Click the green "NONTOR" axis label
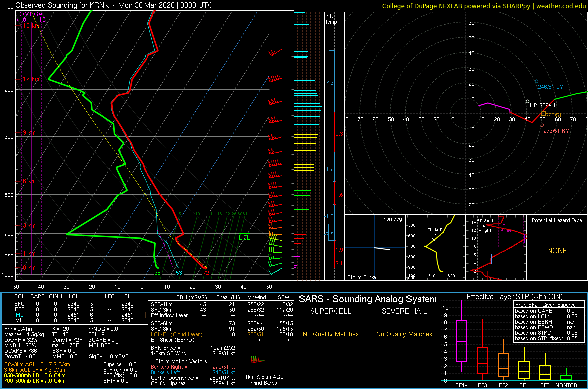Screen dimensions: 588x389 566,386
